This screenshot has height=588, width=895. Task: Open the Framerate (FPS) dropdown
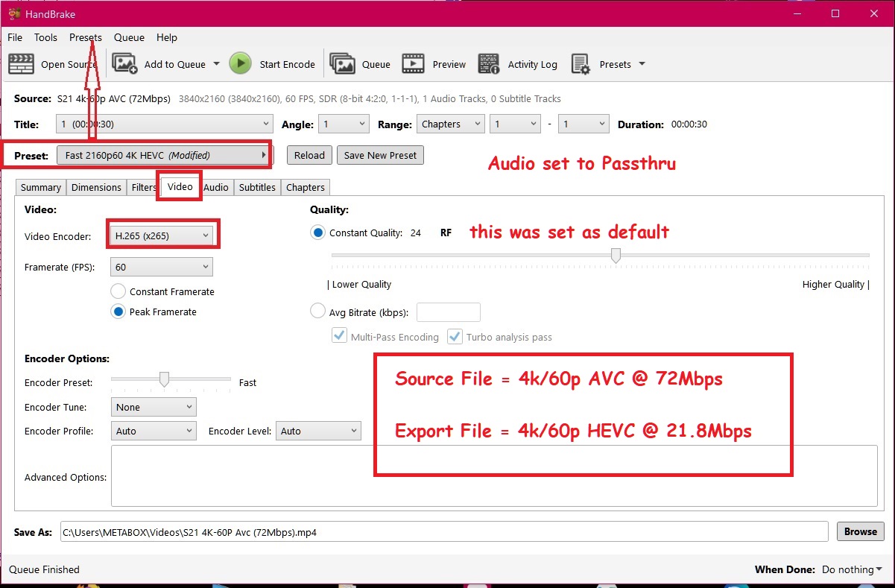pyautogui.click(x=161, y=267)
